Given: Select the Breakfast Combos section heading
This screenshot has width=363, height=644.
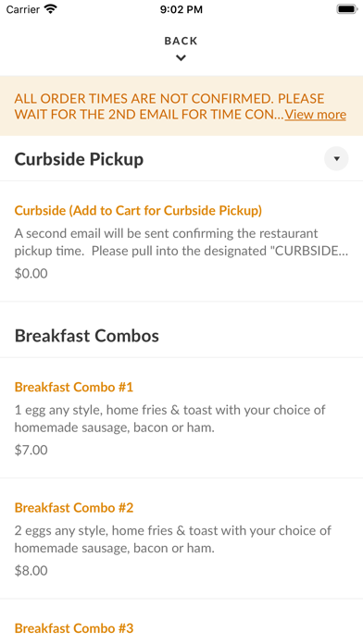Looking at the screenshot, I should coord(87,336).
